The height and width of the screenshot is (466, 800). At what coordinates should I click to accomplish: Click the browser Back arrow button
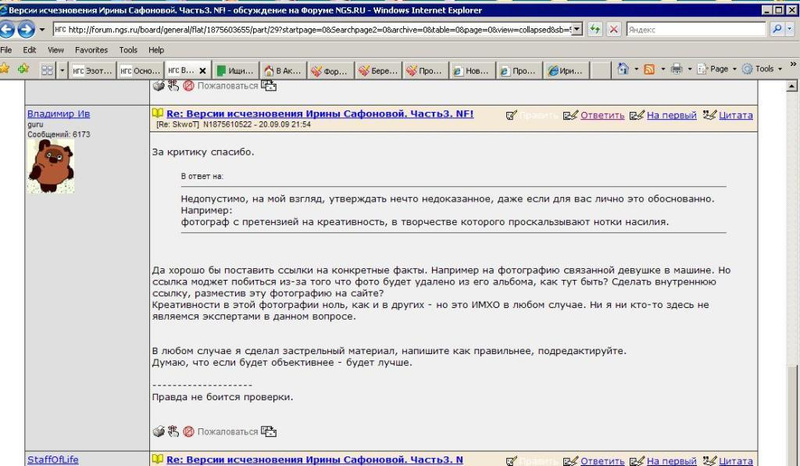(11, 29)
